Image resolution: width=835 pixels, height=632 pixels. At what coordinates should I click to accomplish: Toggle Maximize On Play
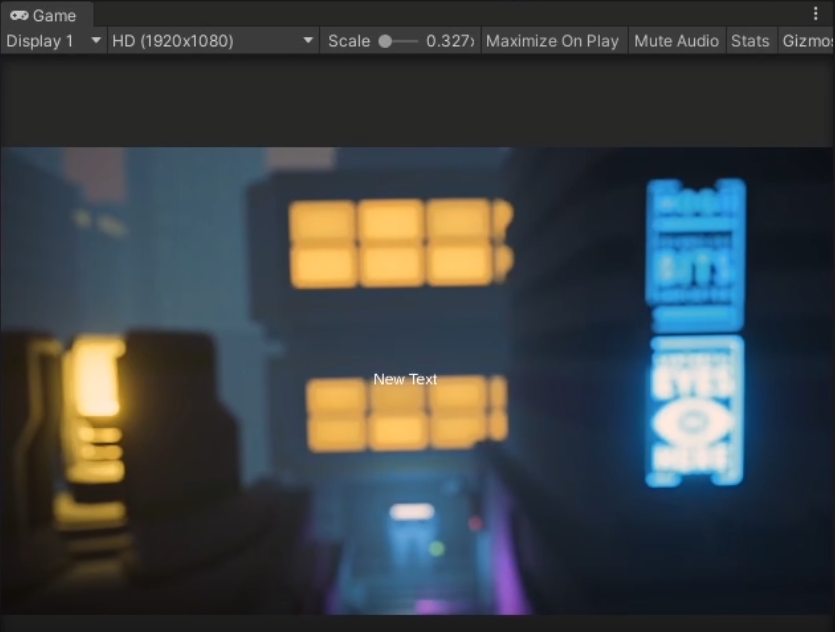(x=552, y=41)
